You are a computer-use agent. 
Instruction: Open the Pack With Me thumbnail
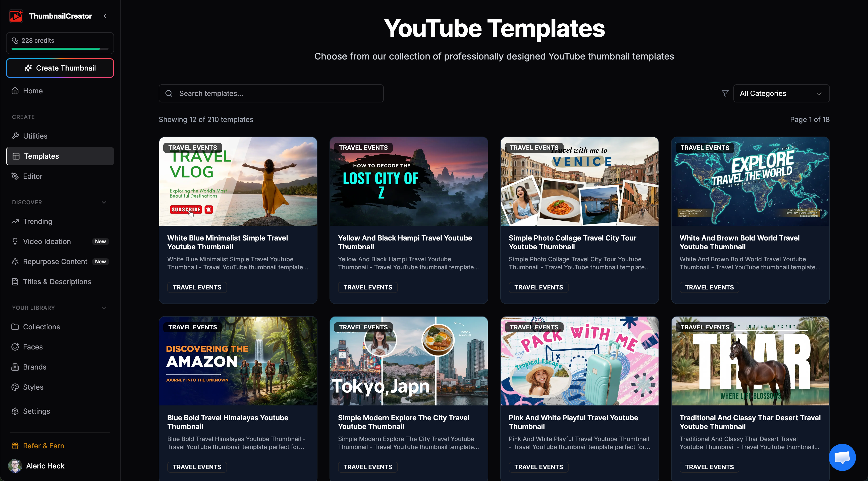(x=580, y=361)
